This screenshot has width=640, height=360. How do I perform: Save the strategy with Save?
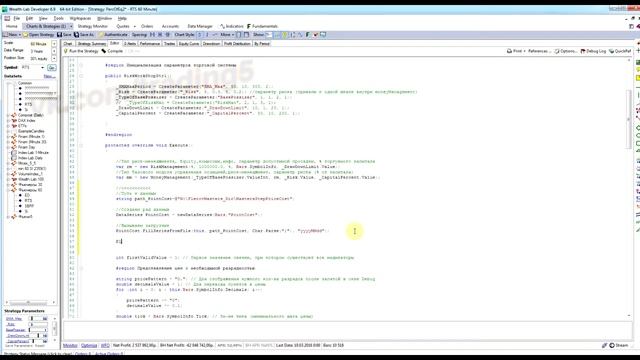64,35
